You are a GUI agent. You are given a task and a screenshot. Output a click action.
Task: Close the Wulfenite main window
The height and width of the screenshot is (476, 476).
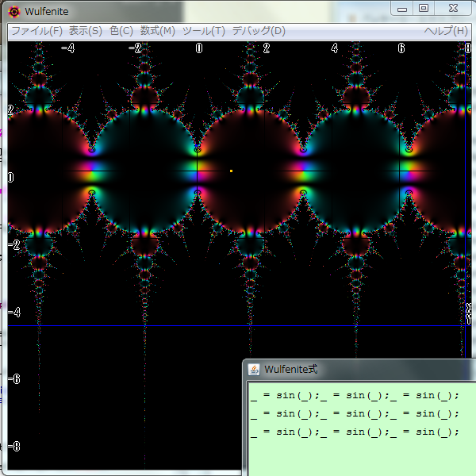pyautogui.click(x=452, y=8)
